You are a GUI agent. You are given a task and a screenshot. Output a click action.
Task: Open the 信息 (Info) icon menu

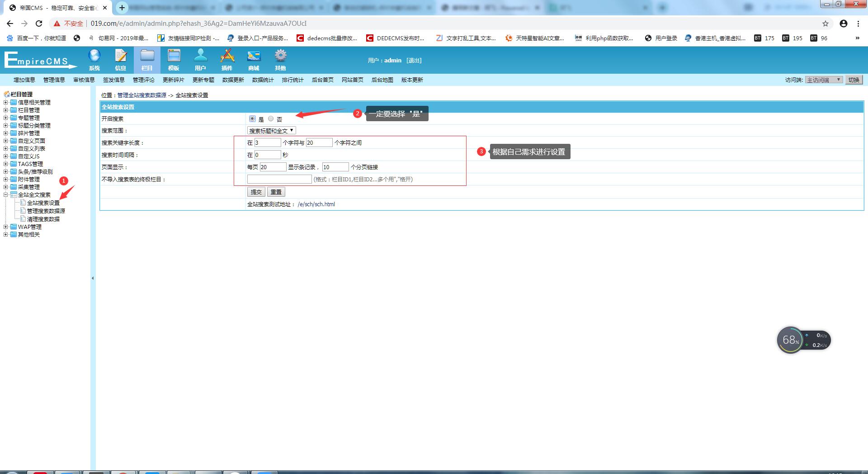tap(121, 60)
